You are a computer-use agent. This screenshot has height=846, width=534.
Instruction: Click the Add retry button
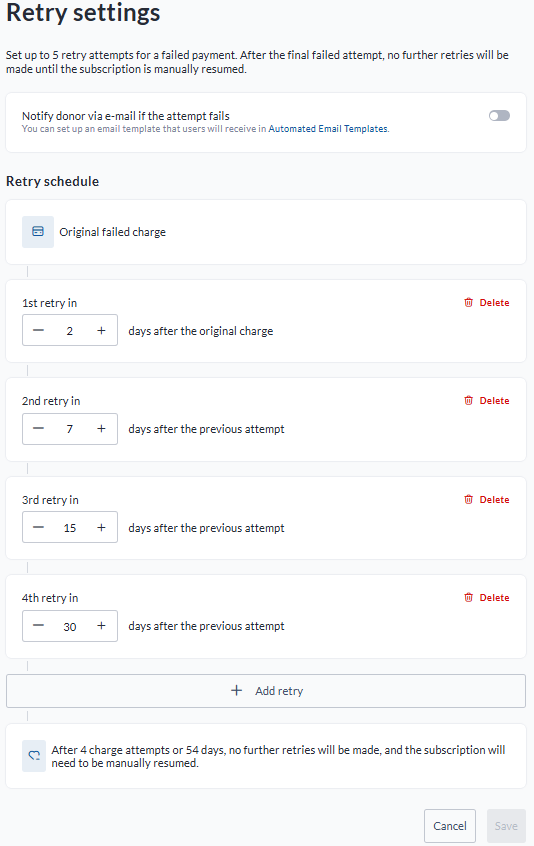(266, 691)
